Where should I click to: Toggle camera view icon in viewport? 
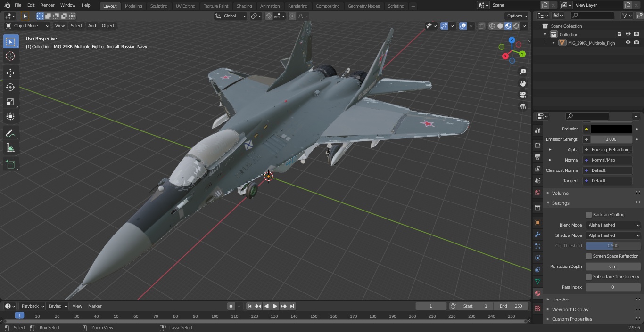coord(522,95)
